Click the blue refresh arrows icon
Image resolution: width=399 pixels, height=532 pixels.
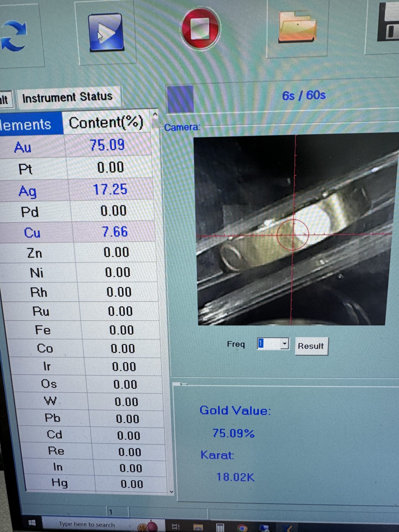tap(14, 36)
